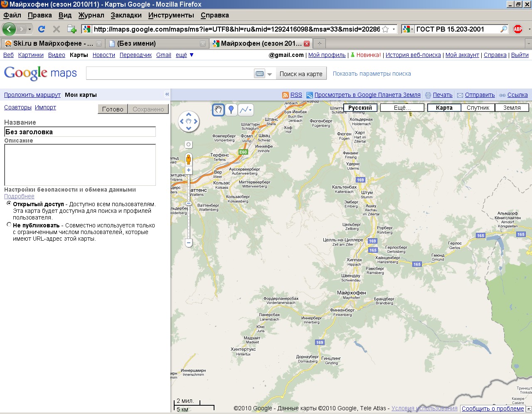Open the Ещё... map layers dropdown
The width and height of the screenshot is (532, 414).
[x=402, y=108]
